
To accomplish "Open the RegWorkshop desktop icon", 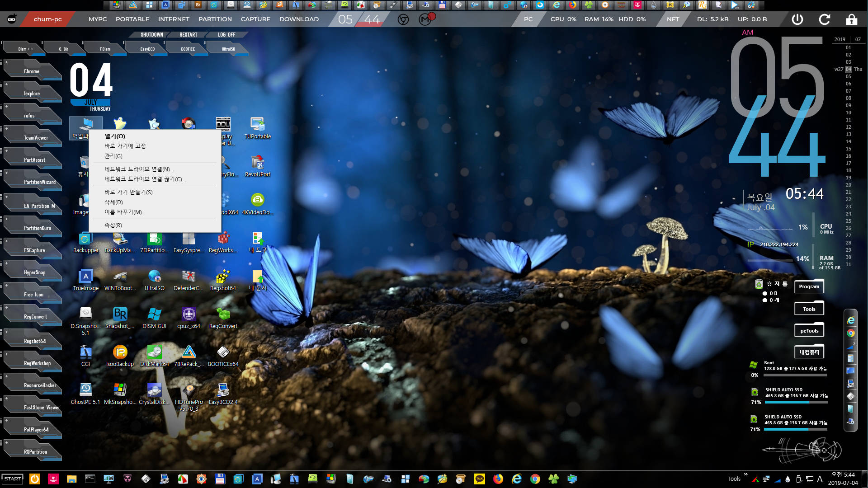I will pos(223,242).
